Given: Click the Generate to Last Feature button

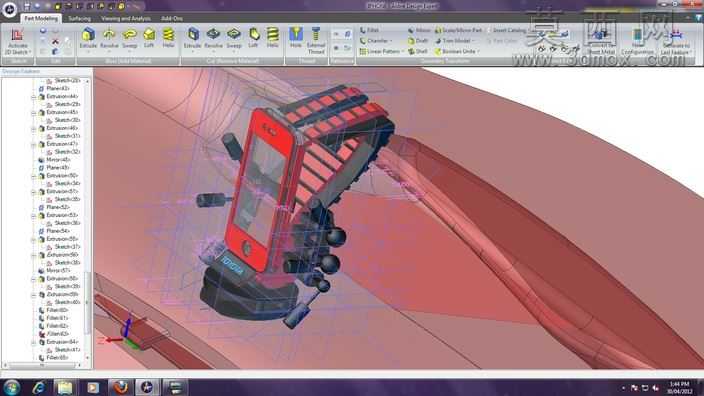Looking at the screenshot, I should 675,42.
